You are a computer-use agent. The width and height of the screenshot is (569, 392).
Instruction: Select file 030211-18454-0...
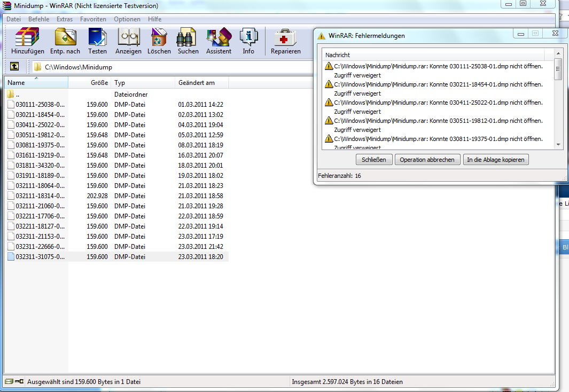(40, 115)
